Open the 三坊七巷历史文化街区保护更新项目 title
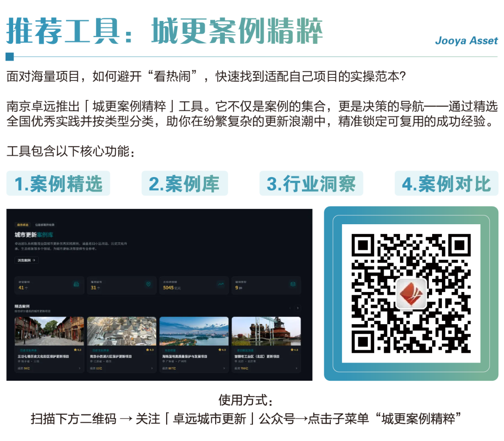504x441 pixels. tap(43, 356)
